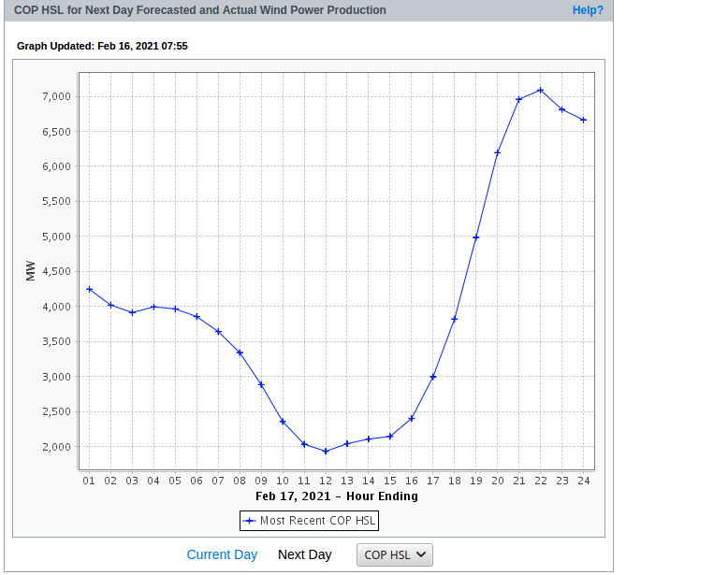Click the hour 04 data point
Viewport: 728px width, 575px height.
pos(153,308)
